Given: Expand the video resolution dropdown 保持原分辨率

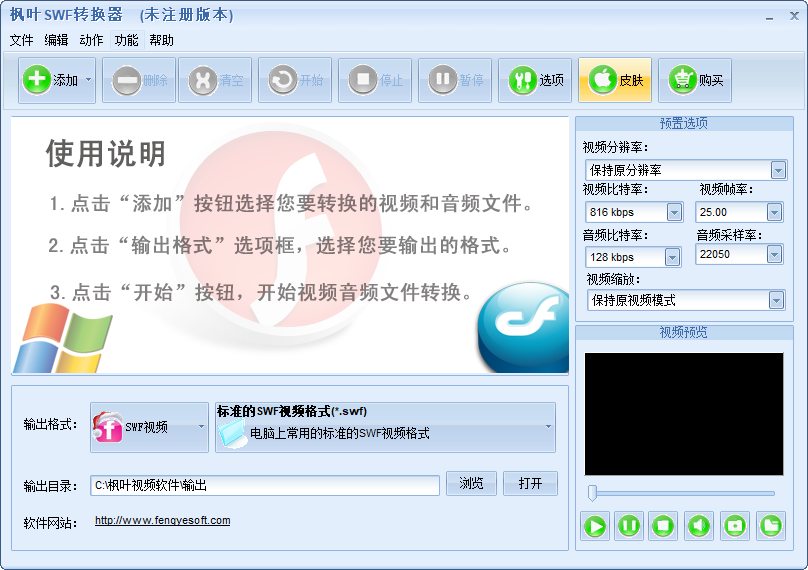Looking at the screenshot, I should tap(778, 170).
